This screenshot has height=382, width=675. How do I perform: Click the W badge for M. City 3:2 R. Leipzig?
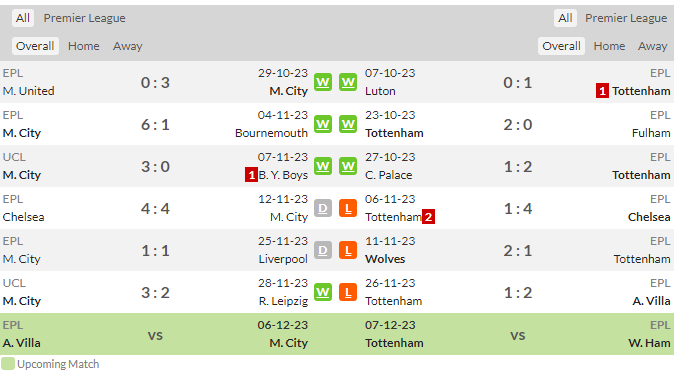323,292
